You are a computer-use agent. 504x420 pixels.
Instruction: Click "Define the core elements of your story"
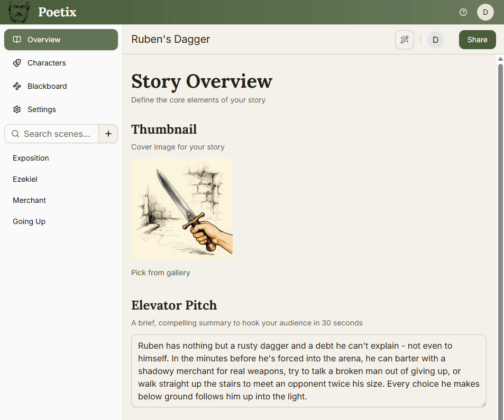(198, 100)
